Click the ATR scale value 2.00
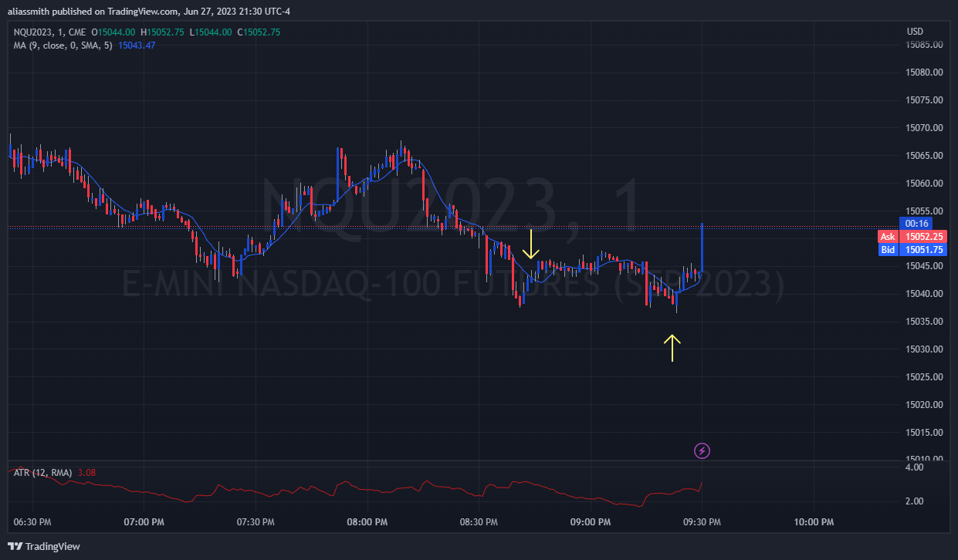 tap(914, 501)
